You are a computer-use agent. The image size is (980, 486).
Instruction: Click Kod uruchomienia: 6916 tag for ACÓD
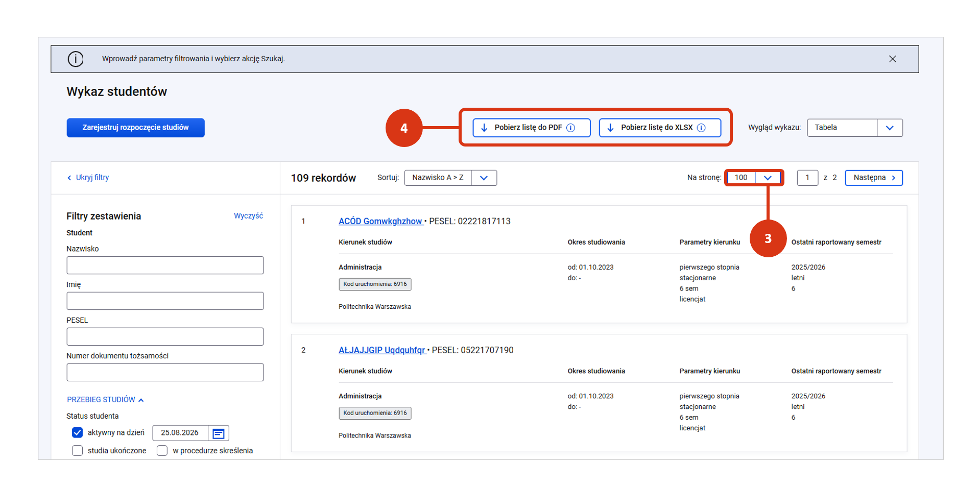coord(375,284)
